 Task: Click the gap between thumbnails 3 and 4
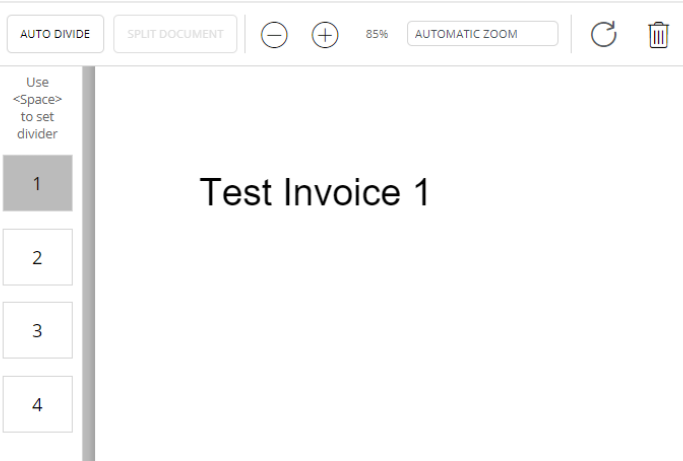[x=38, y=367]
